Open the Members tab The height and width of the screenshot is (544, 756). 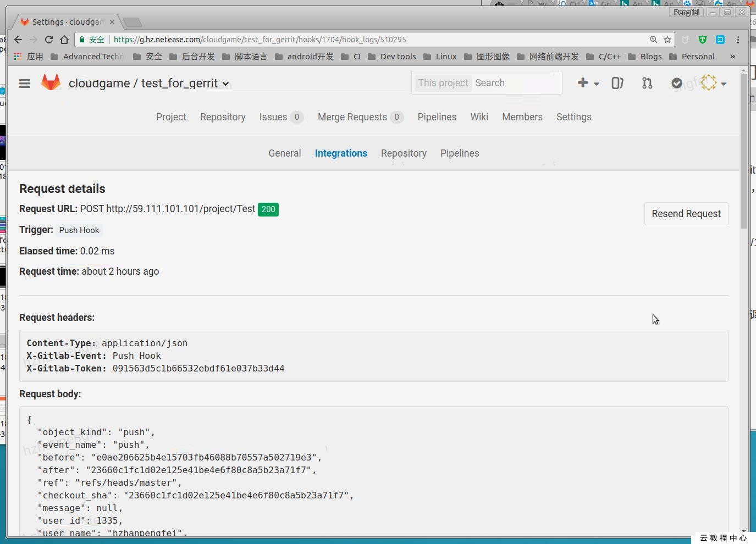point(522,117)
